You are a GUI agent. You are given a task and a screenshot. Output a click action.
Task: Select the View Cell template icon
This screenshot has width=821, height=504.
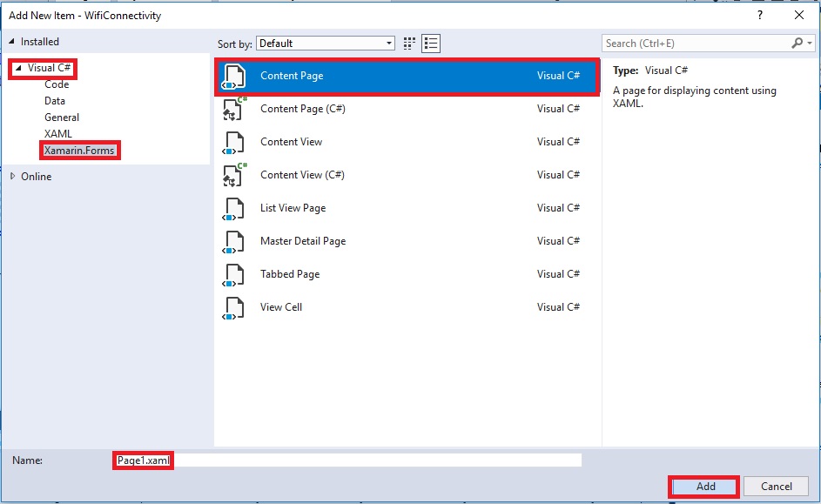pyautogui.click(x=233, y=307)
